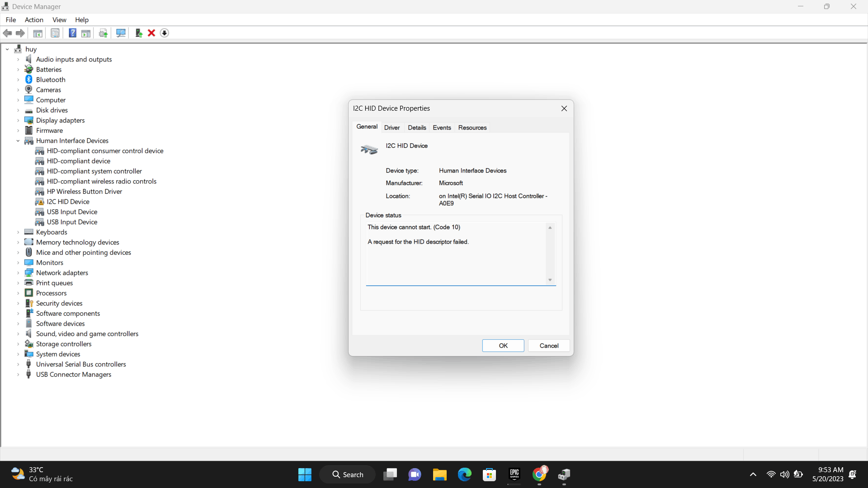
Task: Select HP Wireless Button Driver item
Action: (84, 192)
